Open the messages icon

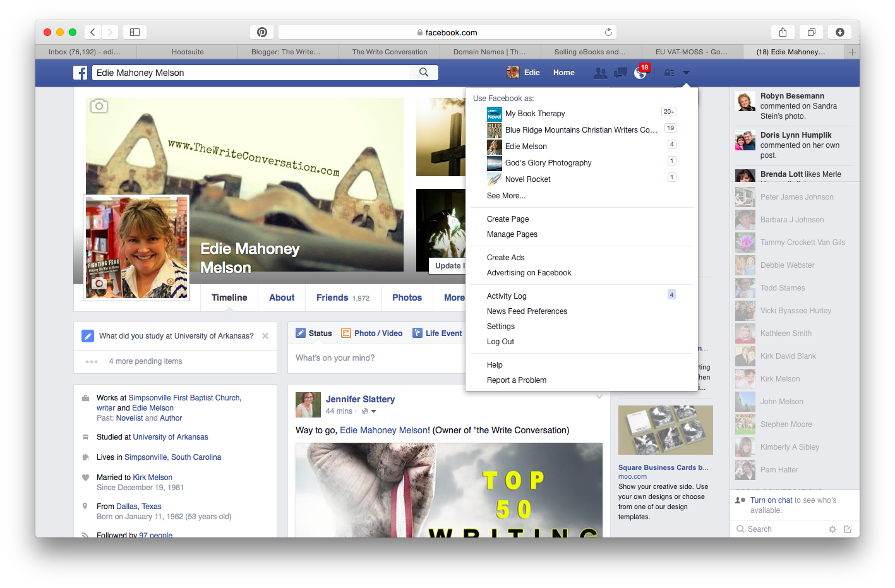(x=620, y=73)
